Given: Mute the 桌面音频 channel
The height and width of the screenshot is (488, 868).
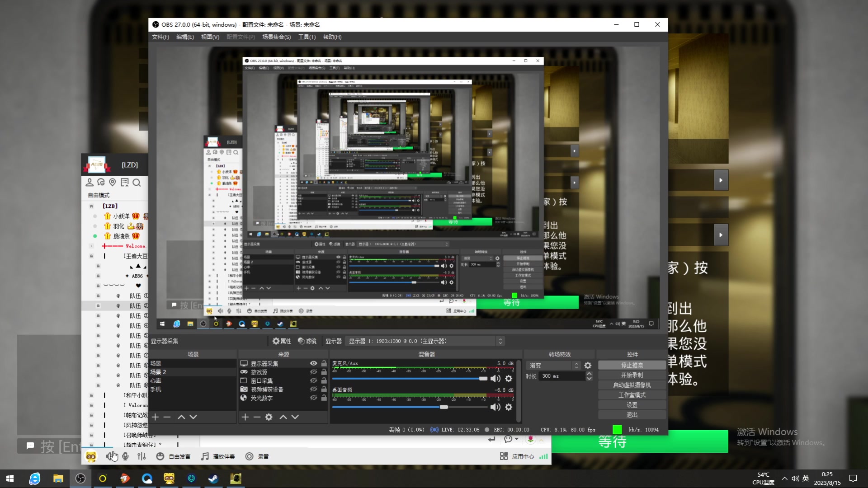Looking at the screenshot, I should [495, 407].
